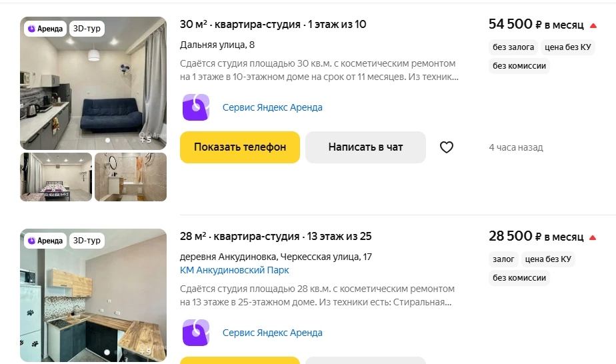Add the Дальняя улица studio to favorites
This screenshot has height=364, width=616.
(446, 147)
